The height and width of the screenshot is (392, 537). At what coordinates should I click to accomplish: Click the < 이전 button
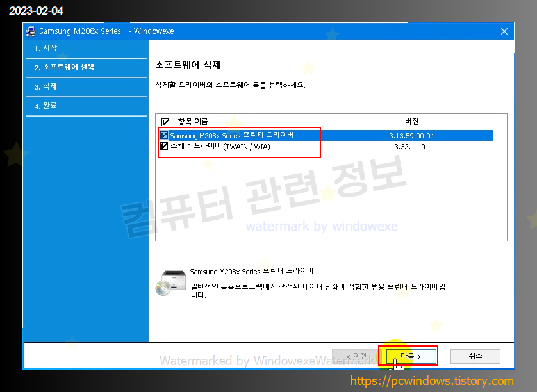[x=356, y=356]
